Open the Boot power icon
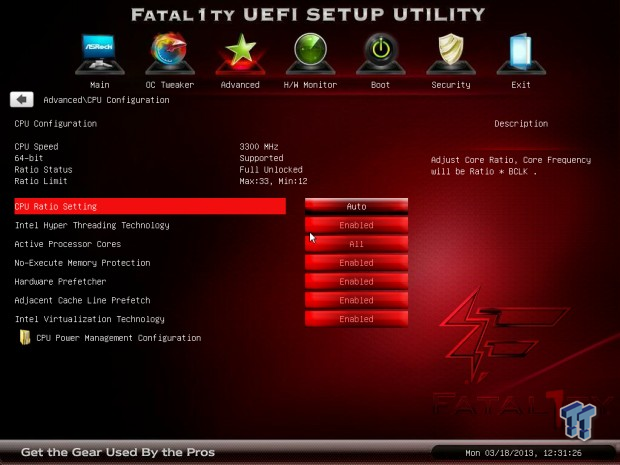Viewport: 620px width, 465px height. (x=380, y=54)
